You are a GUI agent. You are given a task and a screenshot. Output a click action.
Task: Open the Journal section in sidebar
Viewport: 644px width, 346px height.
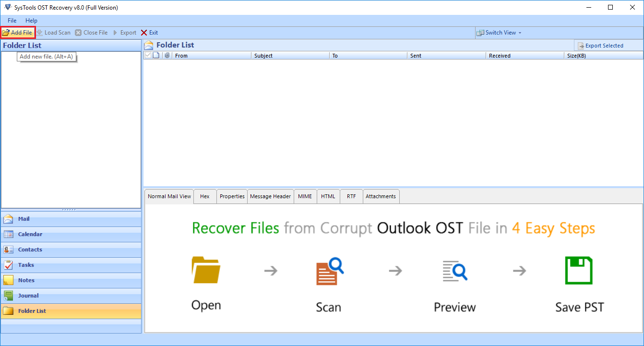click(x=28, y=296)
